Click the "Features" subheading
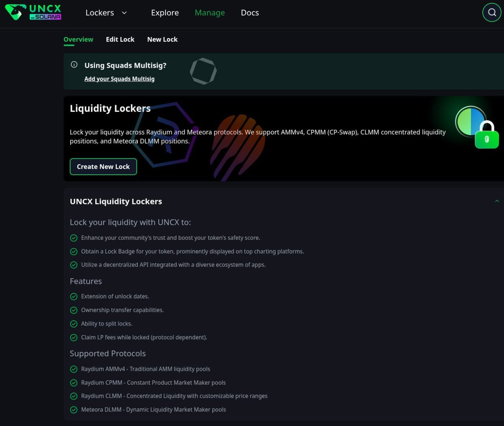Screen dimensions: 504x426 (x=86, y=281)
